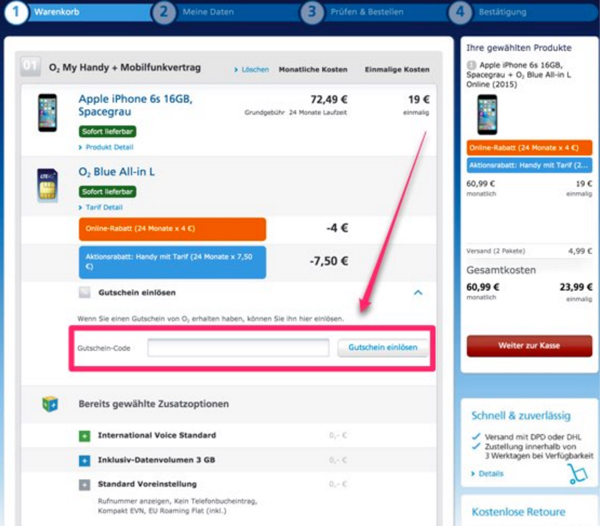This screenshot has height=526, width=600.
Task: Click the iPhone thumbnail in sidebar summary
Action: click(486, 114)
